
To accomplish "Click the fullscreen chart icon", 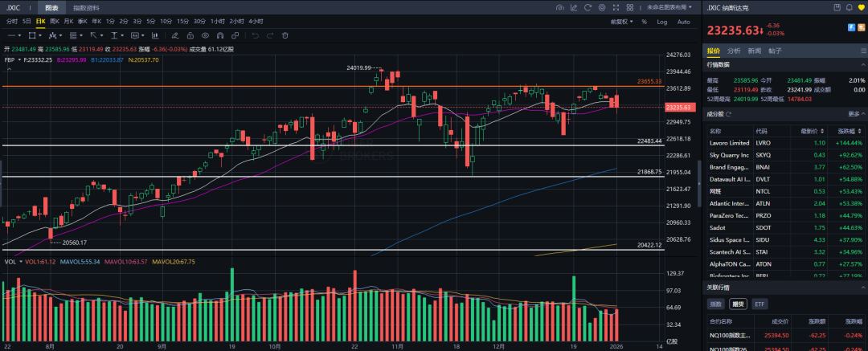I will (x=614, y=7).
